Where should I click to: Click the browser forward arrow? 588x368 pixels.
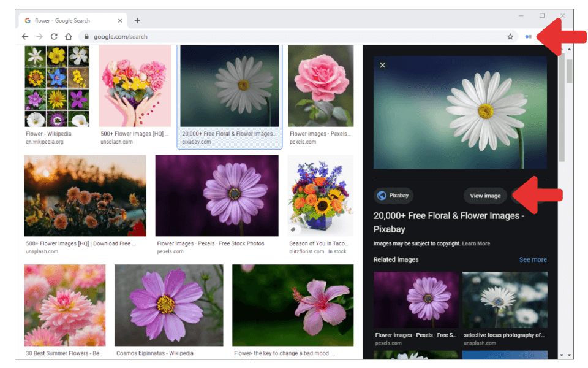[x=39, y=36]
